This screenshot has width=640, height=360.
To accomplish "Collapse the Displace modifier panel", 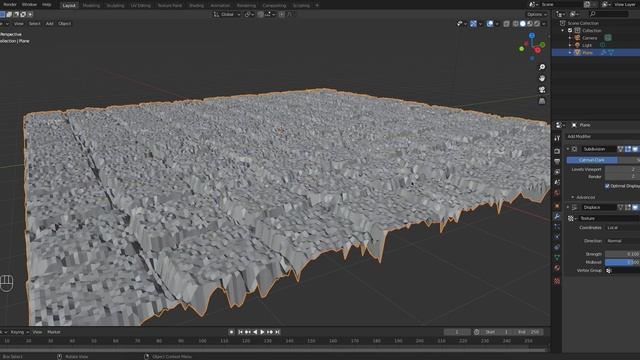I will [x=568, y=207].
